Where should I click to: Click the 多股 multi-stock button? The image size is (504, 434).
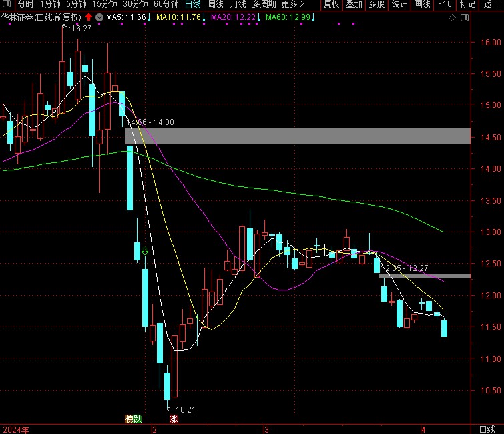pyautogui.click(x=376, y=4)
